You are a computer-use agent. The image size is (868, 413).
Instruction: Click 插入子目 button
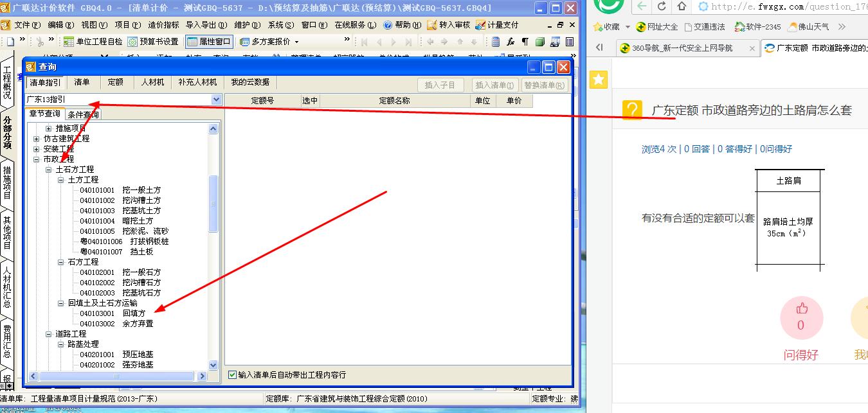tap(440, 85)
